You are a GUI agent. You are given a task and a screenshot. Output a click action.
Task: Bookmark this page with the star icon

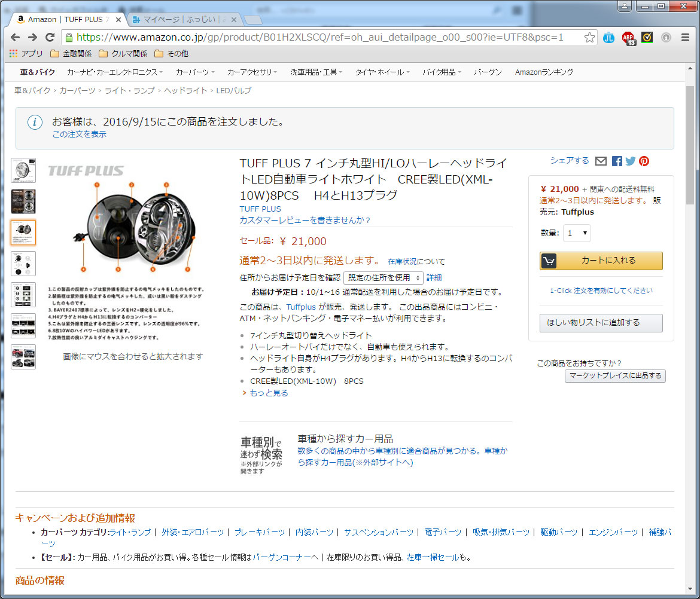pos(589,38)
